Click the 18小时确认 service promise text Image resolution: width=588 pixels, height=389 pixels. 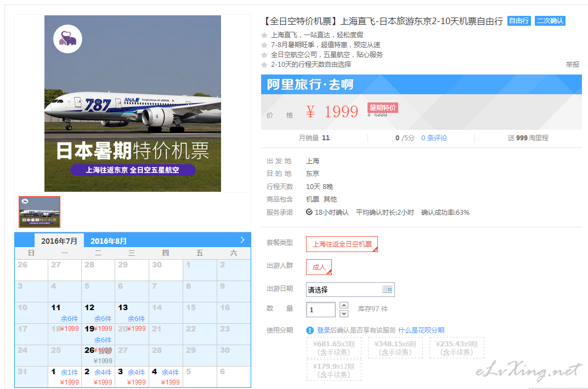331,212
